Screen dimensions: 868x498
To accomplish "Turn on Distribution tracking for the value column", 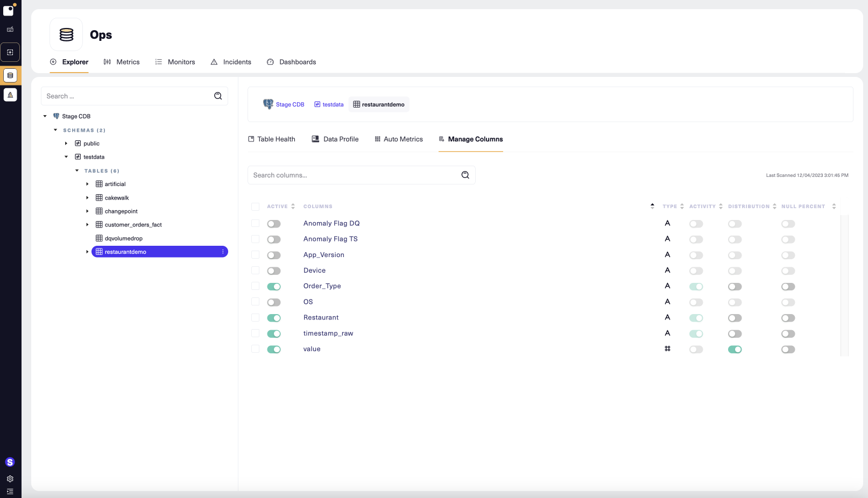I will click(735, 349).
